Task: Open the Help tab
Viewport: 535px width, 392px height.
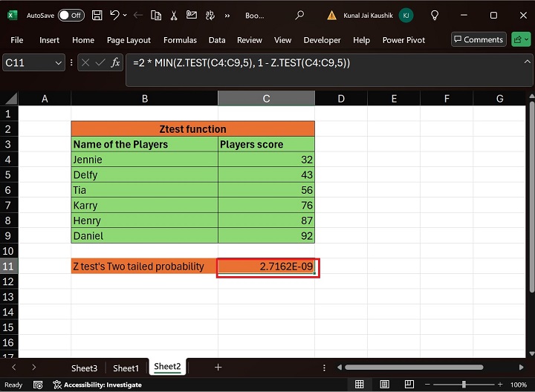Action: pyautogui.click(x=361, y=40)
